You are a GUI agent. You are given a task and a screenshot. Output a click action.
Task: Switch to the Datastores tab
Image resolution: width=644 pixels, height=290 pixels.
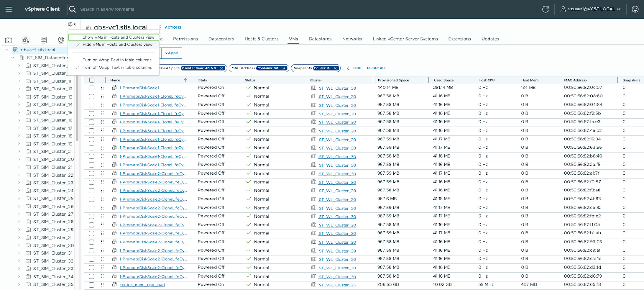tap(320, 39)
